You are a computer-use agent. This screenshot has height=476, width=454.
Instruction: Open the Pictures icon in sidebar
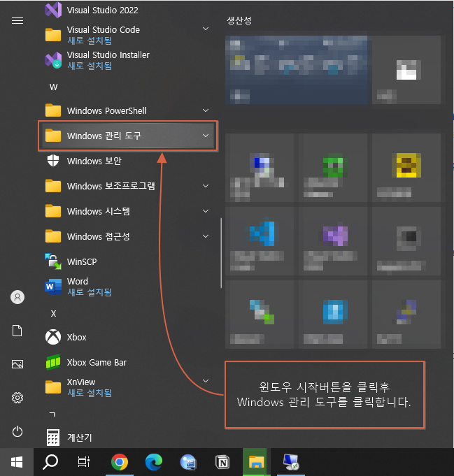pyautogui.click(x=17, y=364)
